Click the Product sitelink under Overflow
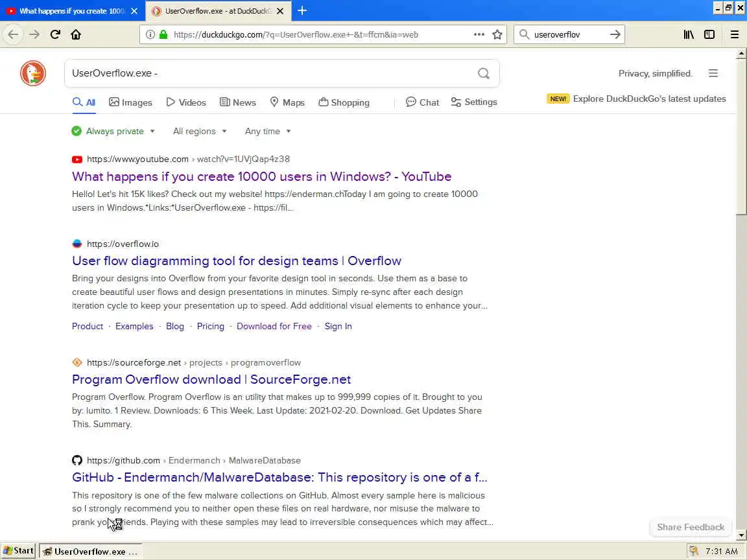 [x=87, y=326]
